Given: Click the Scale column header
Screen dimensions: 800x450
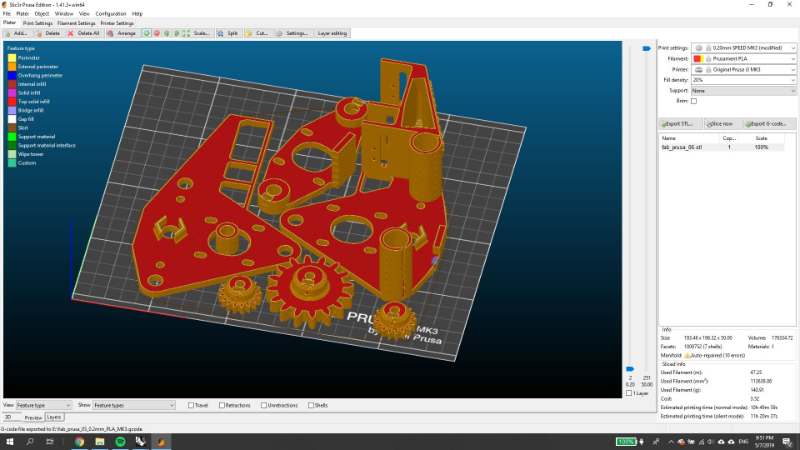Looking at the screenshot, I should 761,138.
